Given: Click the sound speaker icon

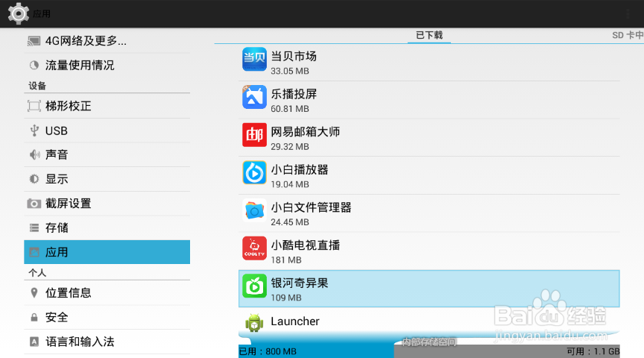Looking at the screenshot, I should pyautogui.click(x=34, y=154).
